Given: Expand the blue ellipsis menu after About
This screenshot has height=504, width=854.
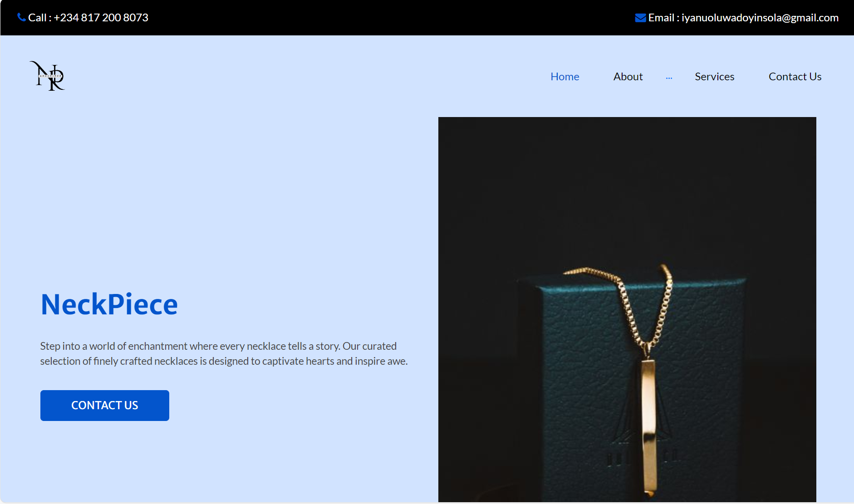Looking at the screenshot, I should tap(669, 78).
